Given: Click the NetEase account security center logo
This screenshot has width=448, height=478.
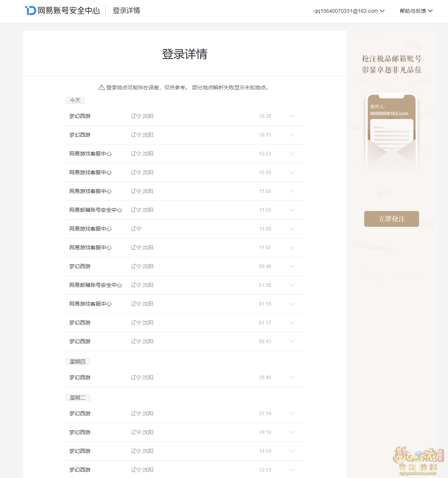Looking at the screenshot, I should (62, 11).
